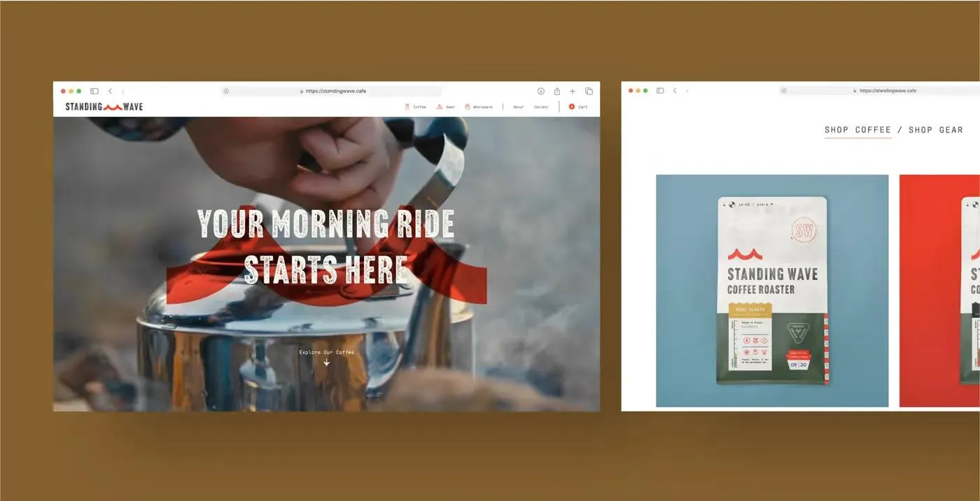Open a new tab with the plus icon
The width and height of the screenshot is (980, 501).
click(x=573, y=91)
